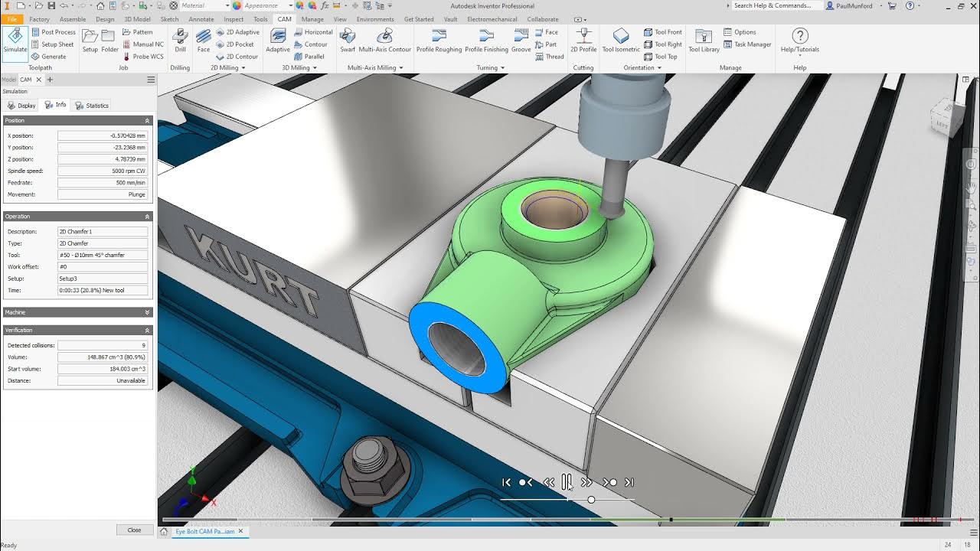Collapse the Position section
Image resolution: width=980 pixels, height=551 pixels.
pyautogui.click(x=147, y=121)
